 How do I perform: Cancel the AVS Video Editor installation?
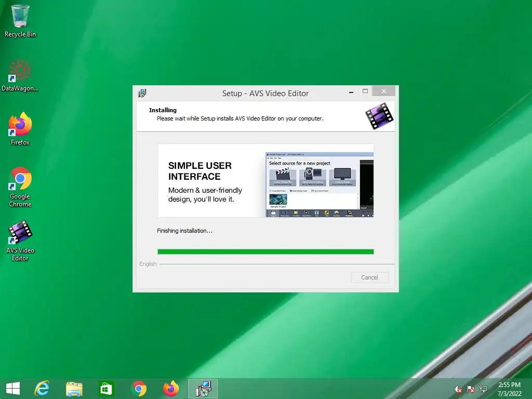370,277
